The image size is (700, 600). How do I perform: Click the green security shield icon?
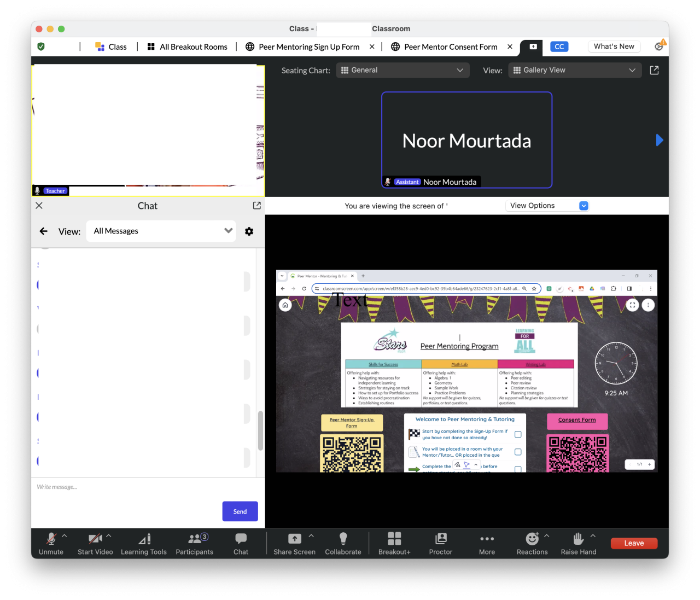41,46
